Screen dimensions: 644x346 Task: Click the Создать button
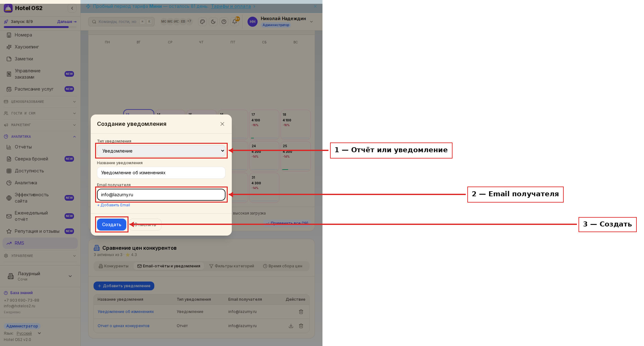(111, 225)
